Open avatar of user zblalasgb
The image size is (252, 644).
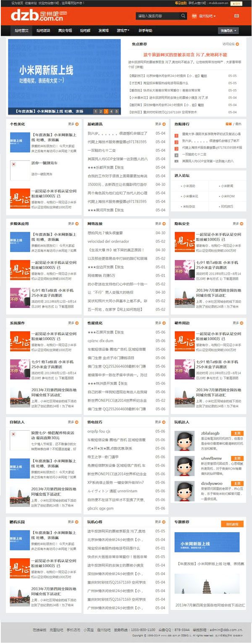click(x=184, y=440)
